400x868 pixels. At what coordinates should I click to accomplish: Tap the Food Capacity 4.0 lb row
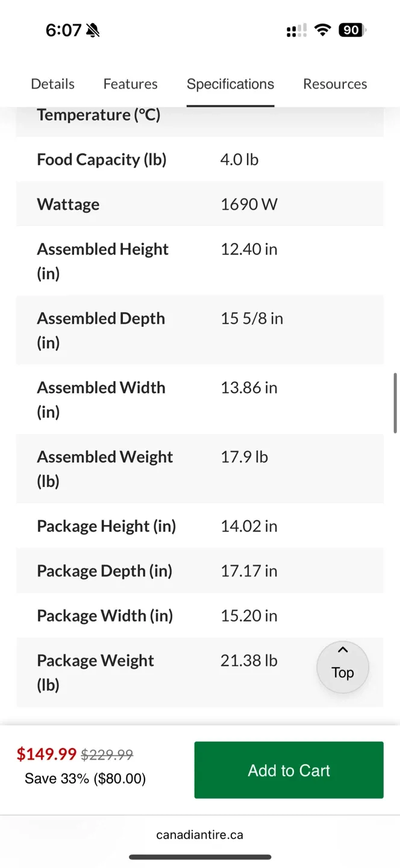pyautogui.click(x=200, y=160)
